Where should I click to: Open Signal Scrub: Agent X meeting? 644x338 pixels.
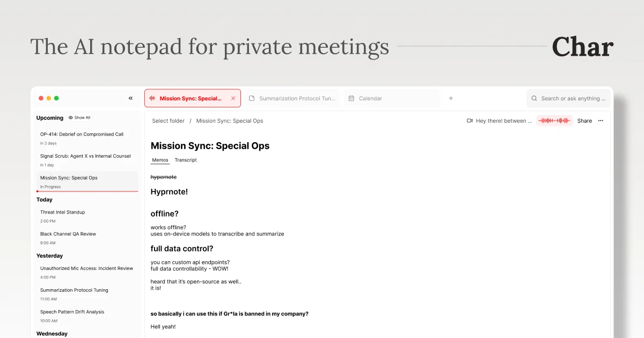(x=87, y=160)
